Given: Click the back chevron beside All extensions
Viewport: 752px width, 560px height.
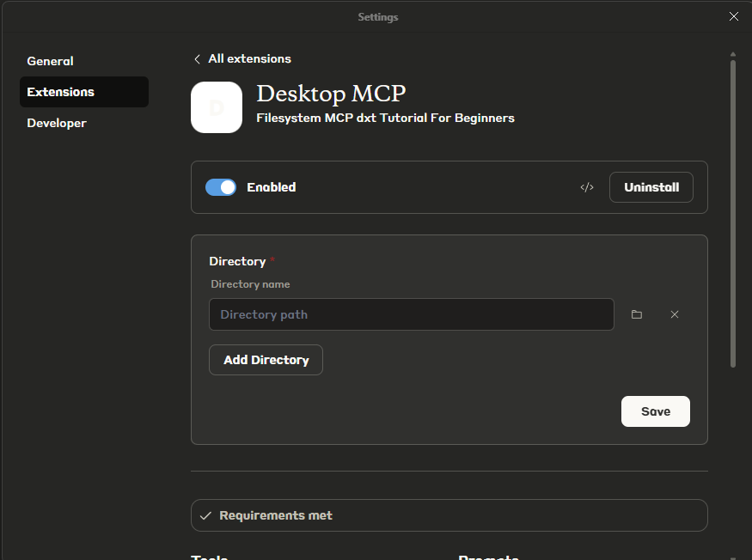Looking at the screenshot, I should (x=197, y=59).
